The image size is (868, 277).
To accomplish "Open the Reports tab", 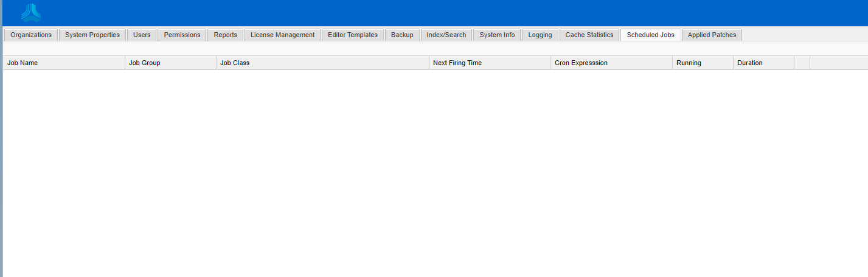I will pos(226,35).
